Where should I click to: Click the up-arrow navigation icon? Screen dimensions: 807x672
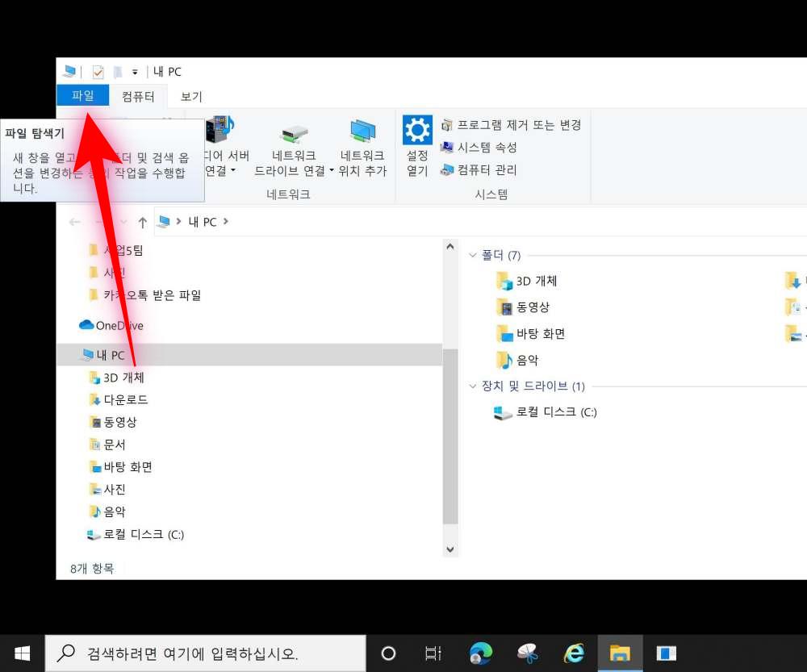pos(142,222)
